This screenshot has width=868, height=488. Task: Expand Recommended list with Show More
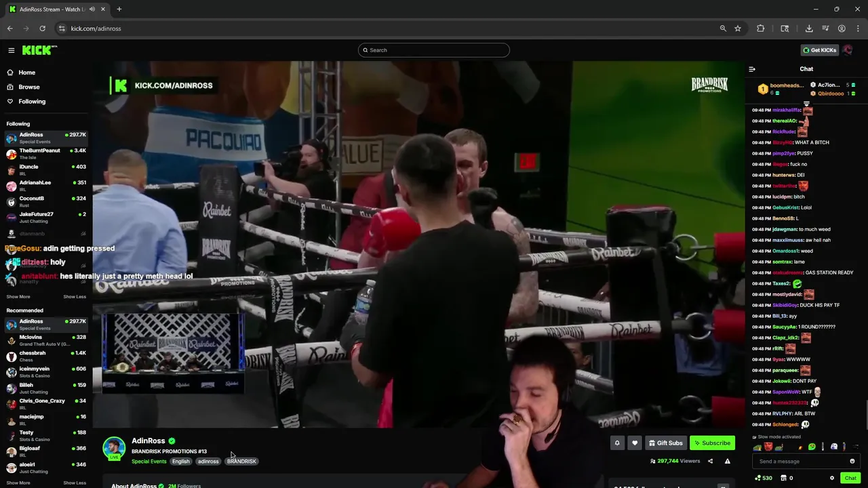coord(18,483)
